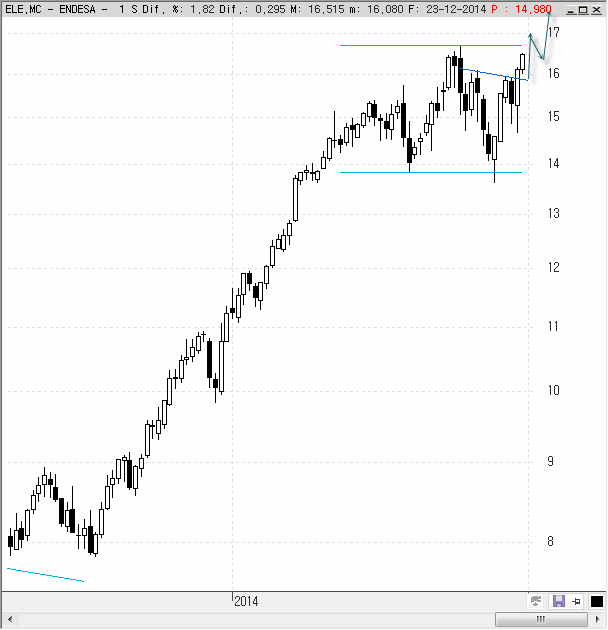Screen dimensions: 608x630
Task: Click the 17 price axis label
Action: coord(554,32)
